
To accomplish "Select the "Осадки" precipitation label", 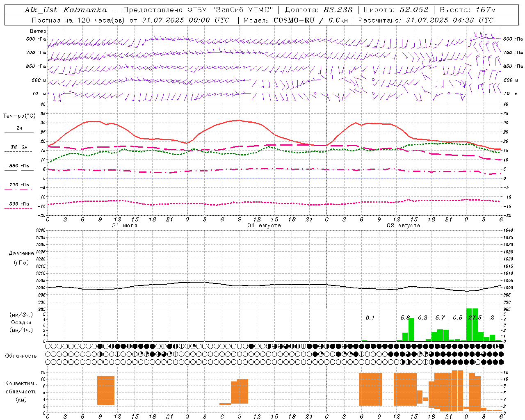I will (x=21, y=322).
